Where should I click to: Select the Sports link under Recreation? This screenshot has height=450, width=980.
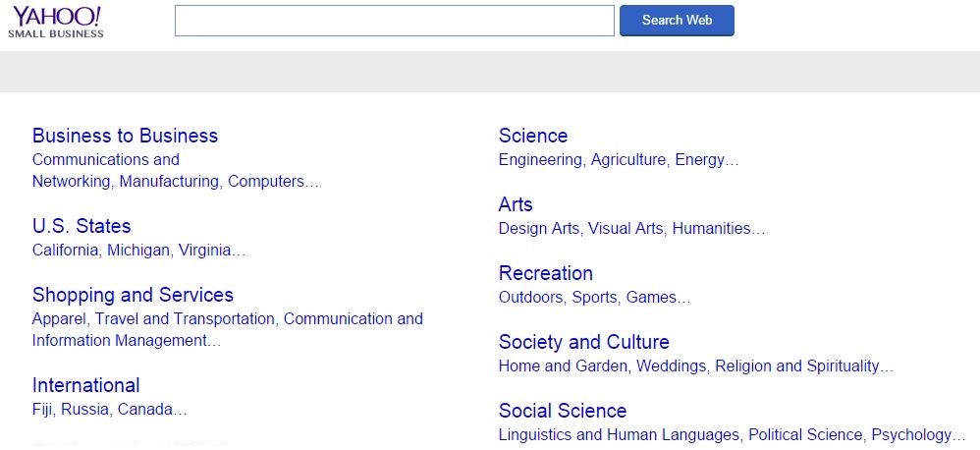click(594, 298)
